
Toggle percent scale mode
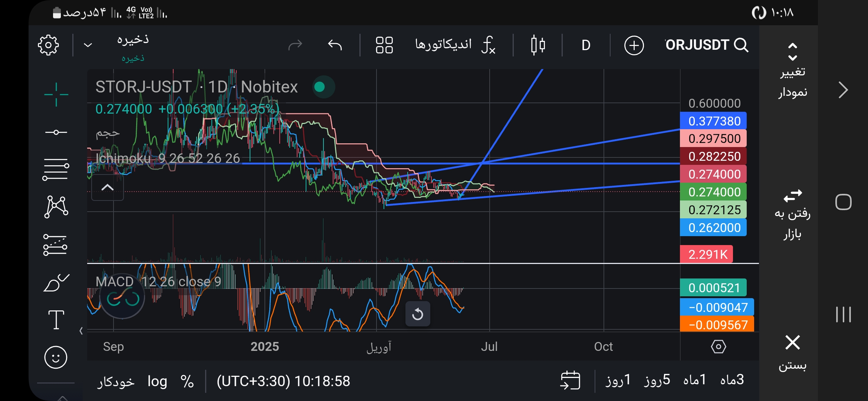pos(187,381)
